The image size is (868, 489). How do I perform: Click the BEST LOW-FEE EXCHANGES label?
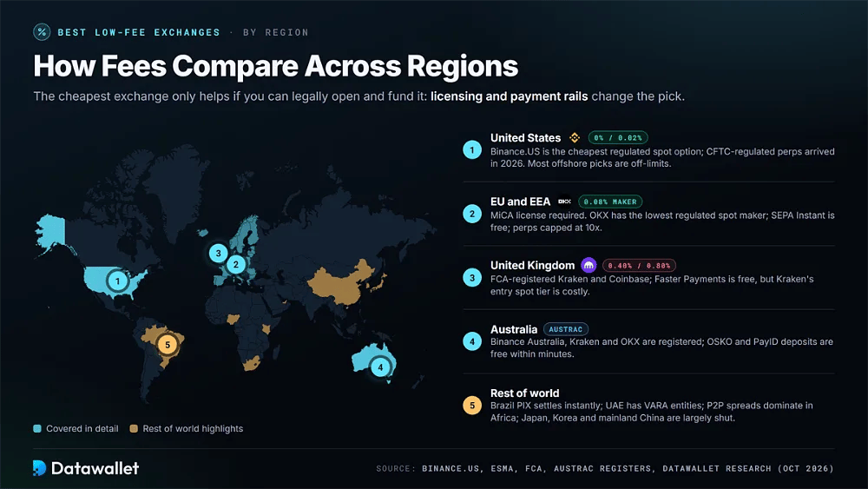[139, 32]
